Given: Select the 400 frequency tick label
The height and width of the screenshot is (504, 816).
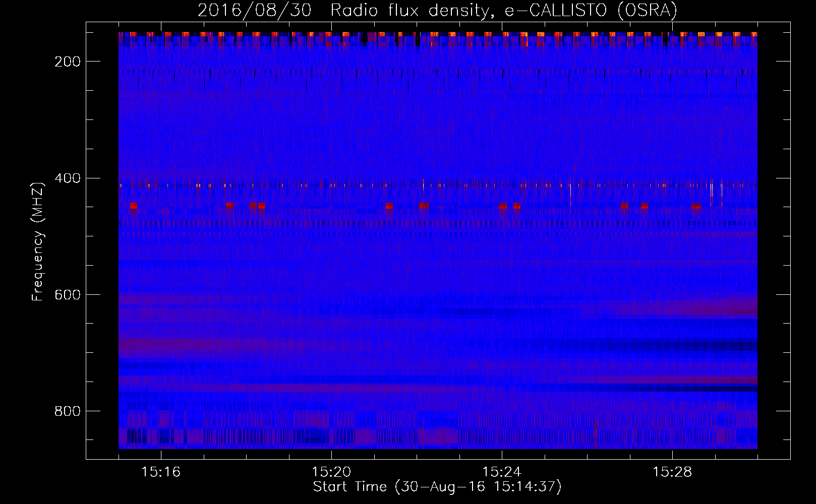Looking at the screenshot, I should pos(67,178).
